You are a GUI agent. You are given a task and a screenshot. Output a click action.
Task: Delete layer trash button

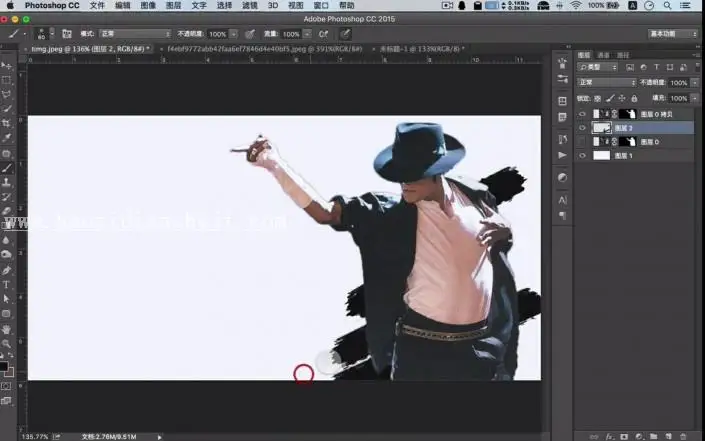click(683, 436)
